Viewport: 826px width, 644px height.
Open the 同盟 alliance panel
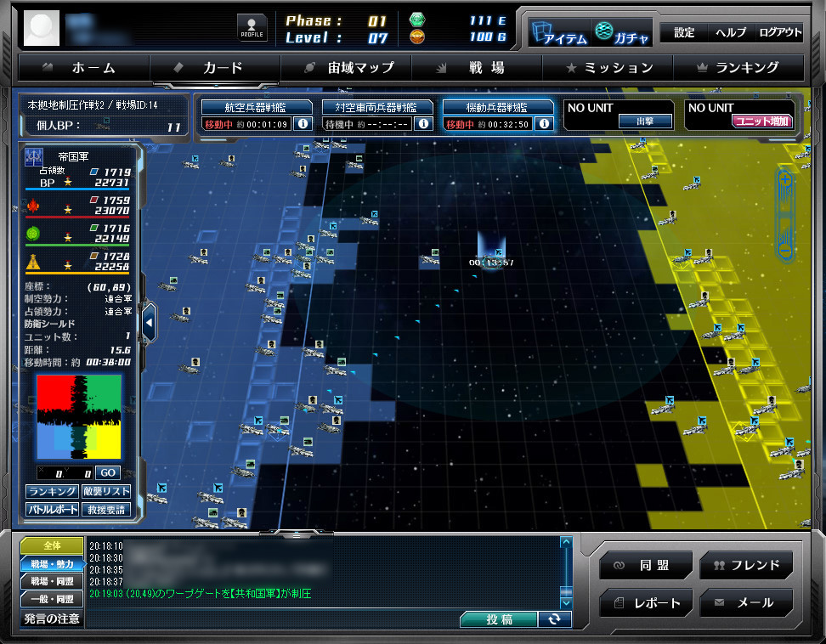coord(645,566)
